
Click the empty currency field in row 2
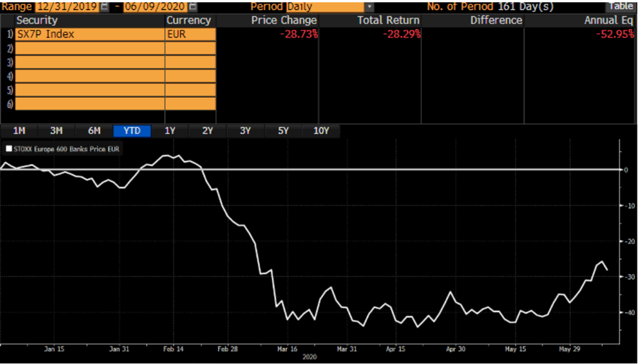pos(190,48)
